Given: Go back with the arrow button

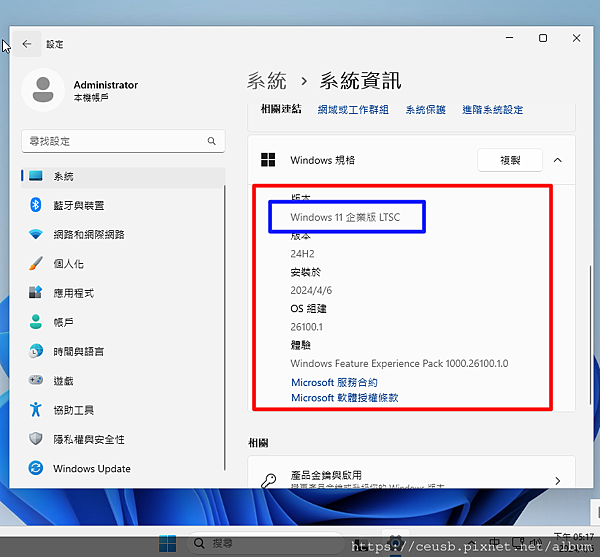Looking at the screenshot, I should [x=27, y=44].
